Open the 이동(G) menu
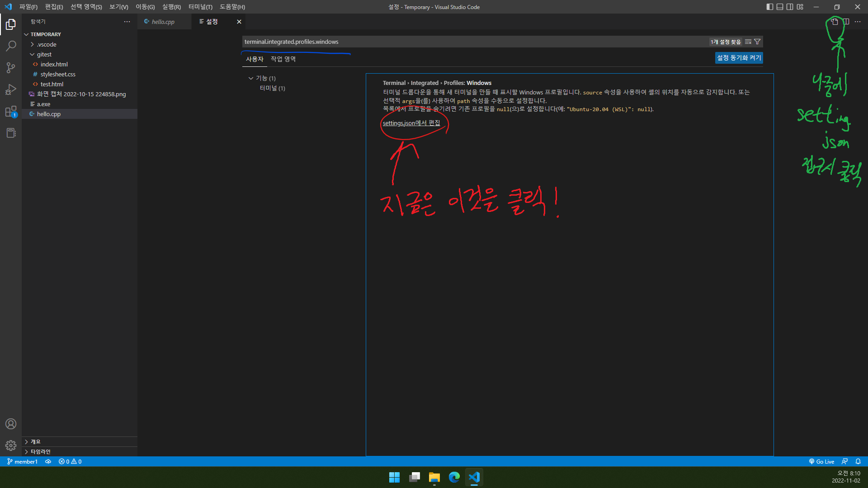The image size is (868, 488). point(145,7)
